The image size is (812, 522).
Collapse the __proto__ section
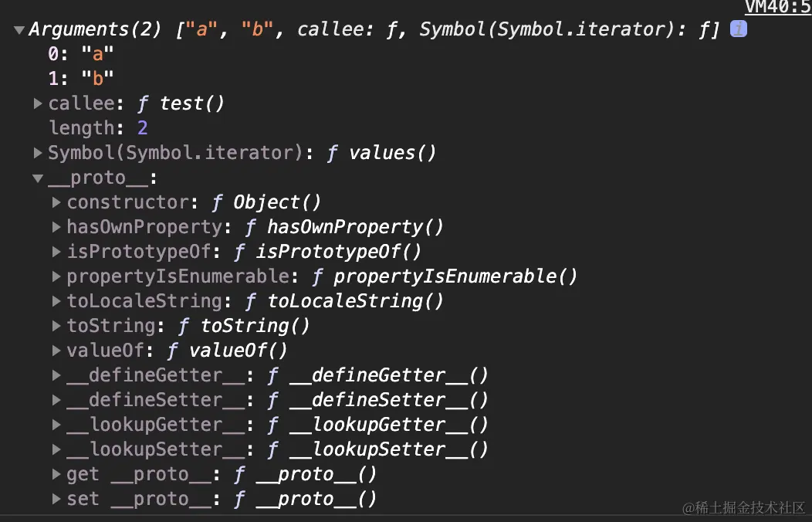point(39,178)
